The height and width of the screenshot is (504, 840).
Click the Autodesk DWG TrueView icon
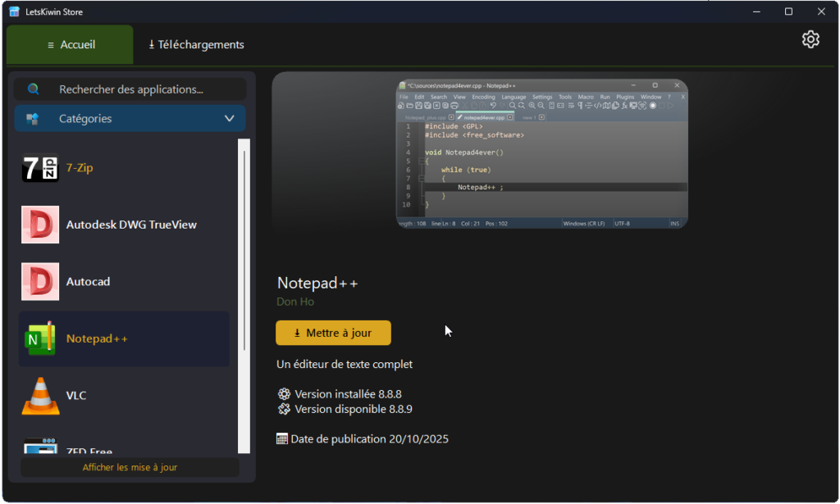tap(40, 225)
